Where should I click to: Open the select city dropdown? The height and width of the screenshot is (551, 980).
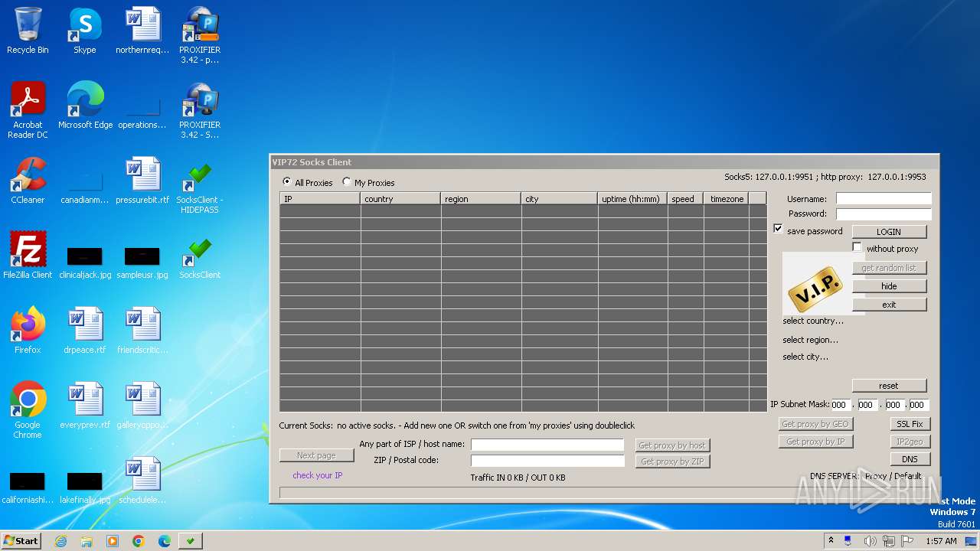(805, 357)
